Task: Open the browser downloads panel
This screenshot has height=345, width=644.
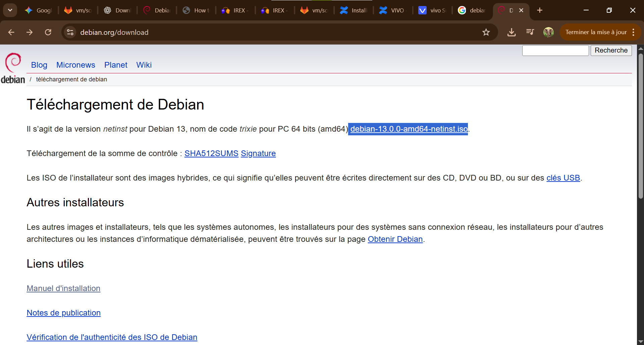Action: (512, 32)
